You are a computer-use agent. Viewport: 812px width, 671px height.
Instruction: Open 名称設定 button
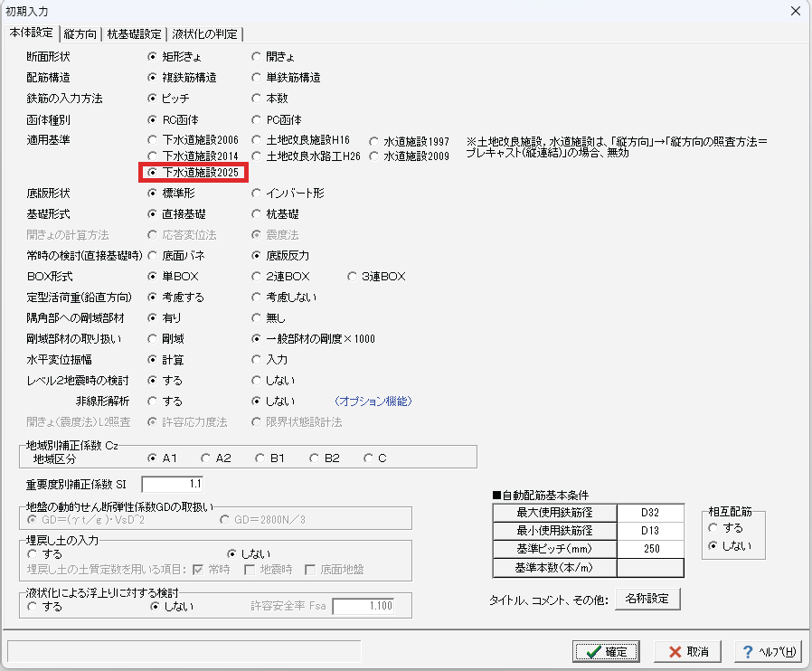point(647,599)
